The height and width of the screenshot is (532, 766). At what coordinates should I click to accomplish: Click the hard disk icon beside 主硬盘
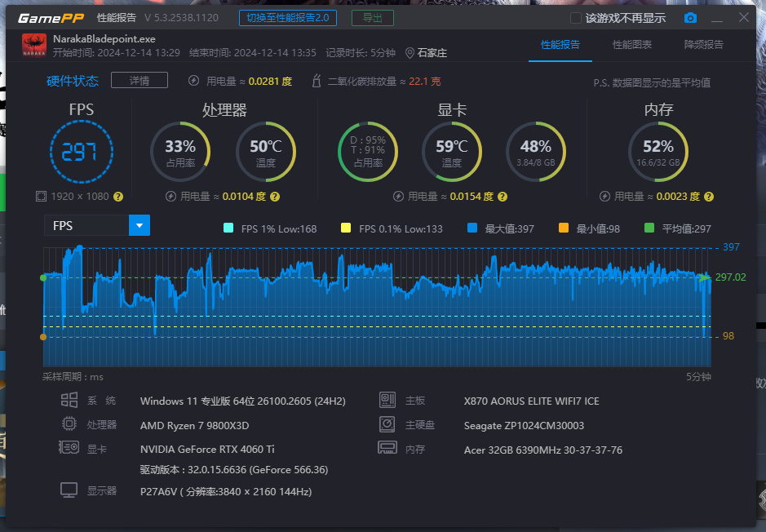[387, 423]
